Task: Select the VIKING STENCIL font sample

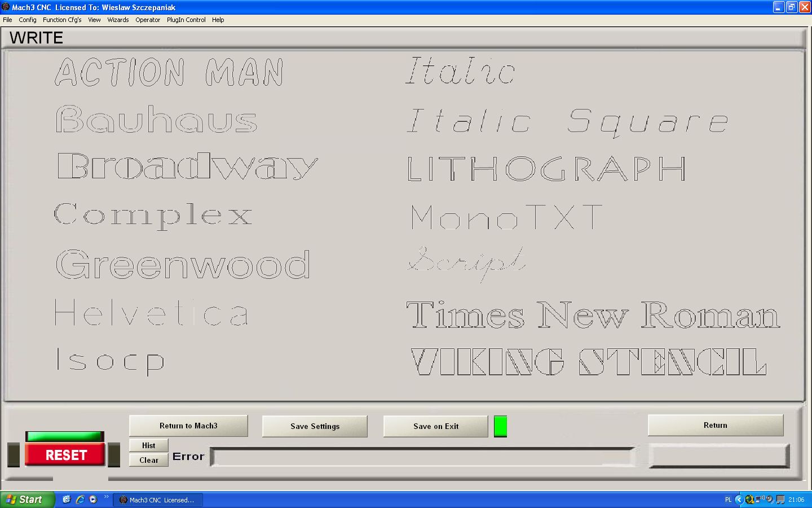Action: point(589,362)
